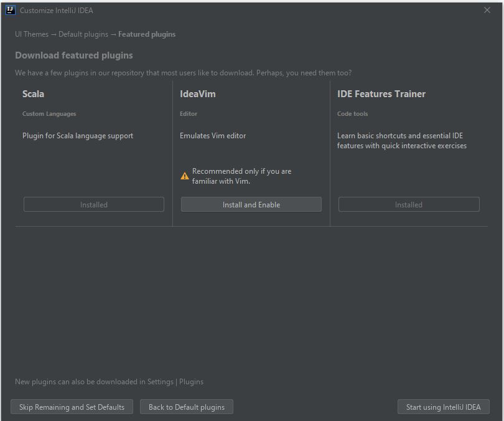Click the Installed button under Scala
Viewport: 504px width, 421px height.
pyautogui.click(x=93, y=204)
